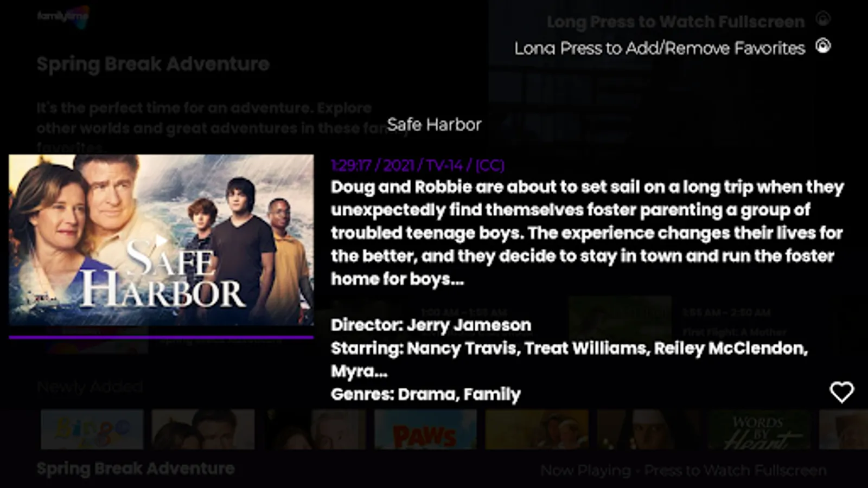Click the Director: Jerry Jameson line
Screen dimensions: 868x488
coord(431,325)
